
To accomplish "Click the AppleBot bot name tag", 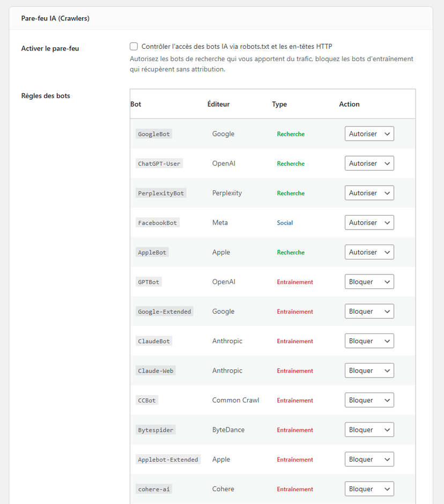I will pyautogui.click(x=152, y=253).
